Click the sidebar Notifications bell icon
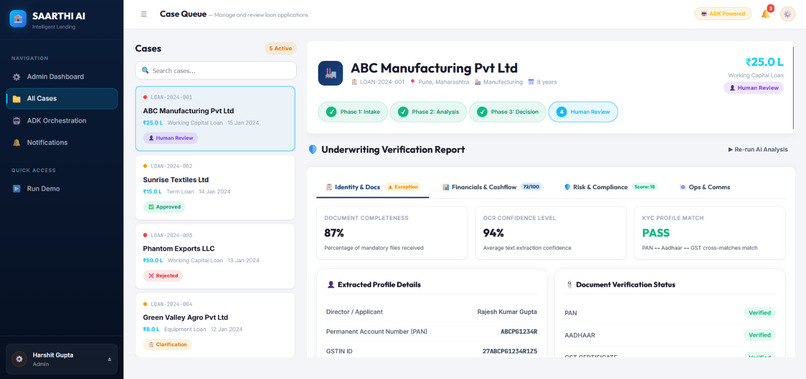The image size is (806, 379). pos(16,142)
